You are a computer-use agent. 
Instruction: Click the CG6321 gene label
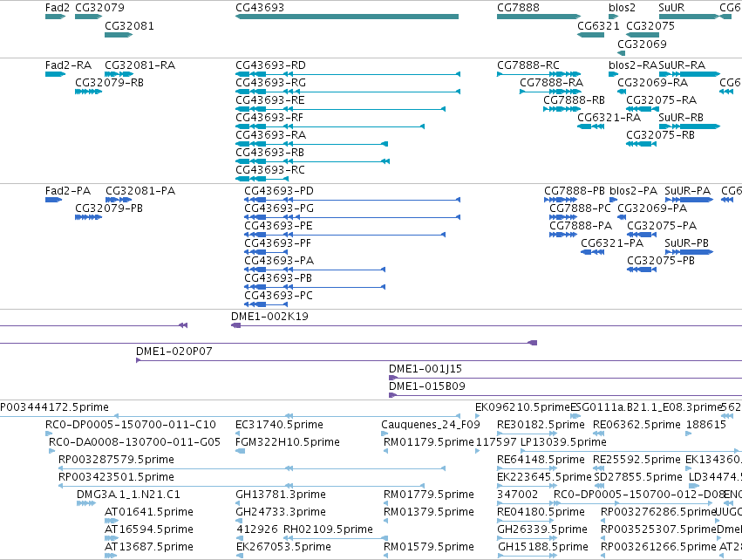coord(598,25)
